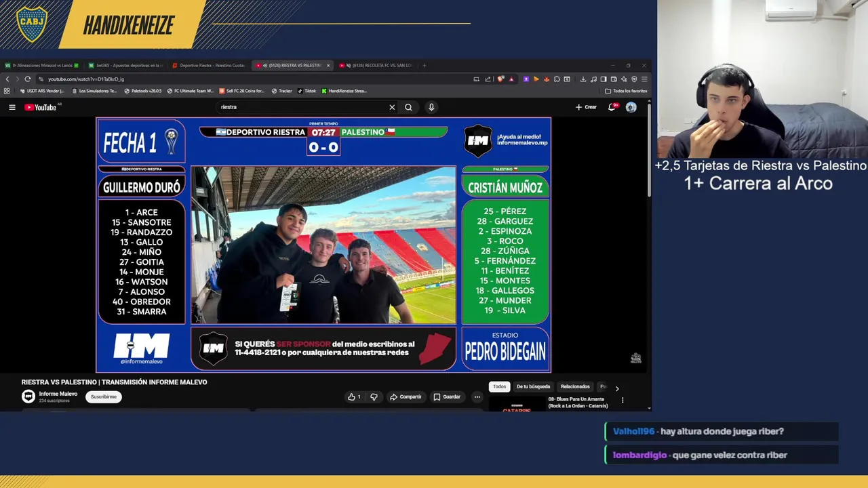Open YouTube notifications bell
This screenshot has width=868, height=488.
pos(612,107)
